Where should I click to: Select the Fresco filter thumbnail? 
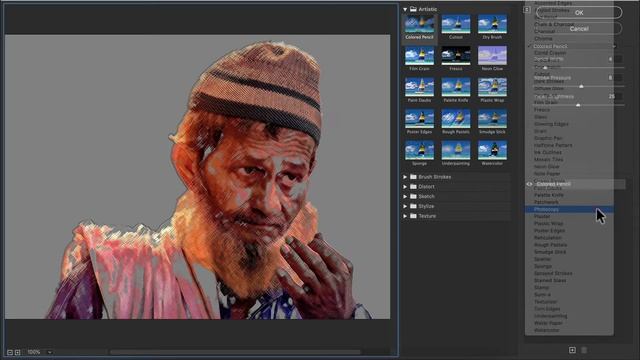coord(456,56)
